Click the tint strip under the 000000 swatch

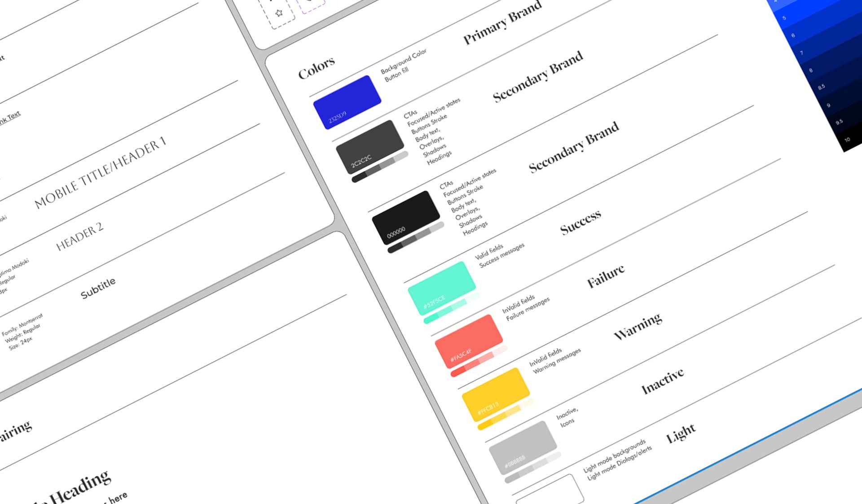pos(416,237)
